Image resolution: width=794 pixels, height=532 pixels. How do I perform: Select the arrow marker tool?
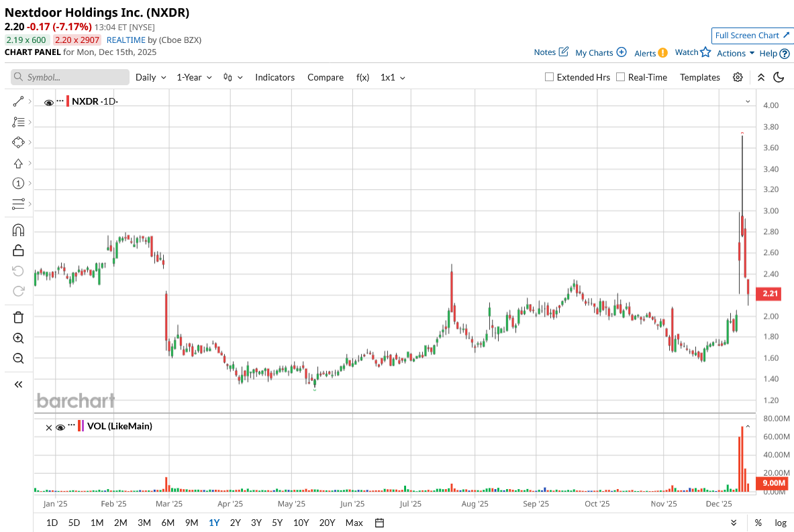tap(18, 163)
